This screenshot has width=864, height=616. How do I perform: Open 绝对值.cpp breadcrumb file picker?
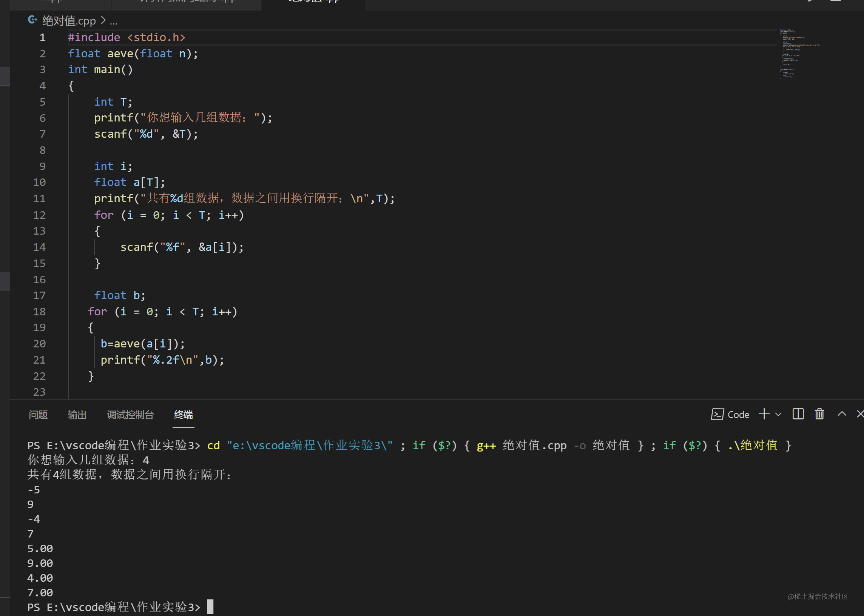click(x=69, y=21)
